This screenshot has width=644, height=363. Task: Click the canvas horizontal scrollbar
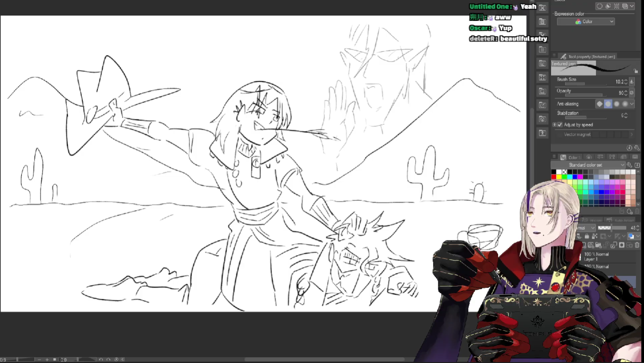pyautogui.click(x=325, y=359)
